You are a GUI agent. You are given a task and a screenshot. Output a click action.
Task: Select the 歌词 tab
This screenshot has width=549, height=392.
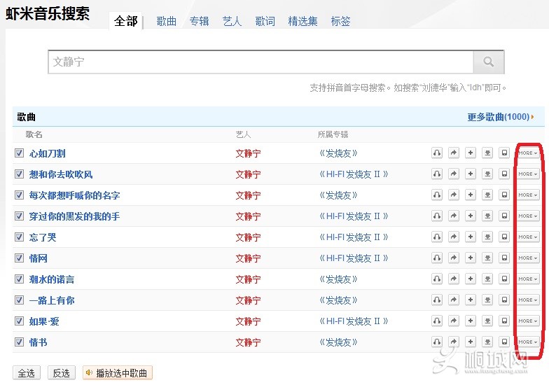point(265,21)
